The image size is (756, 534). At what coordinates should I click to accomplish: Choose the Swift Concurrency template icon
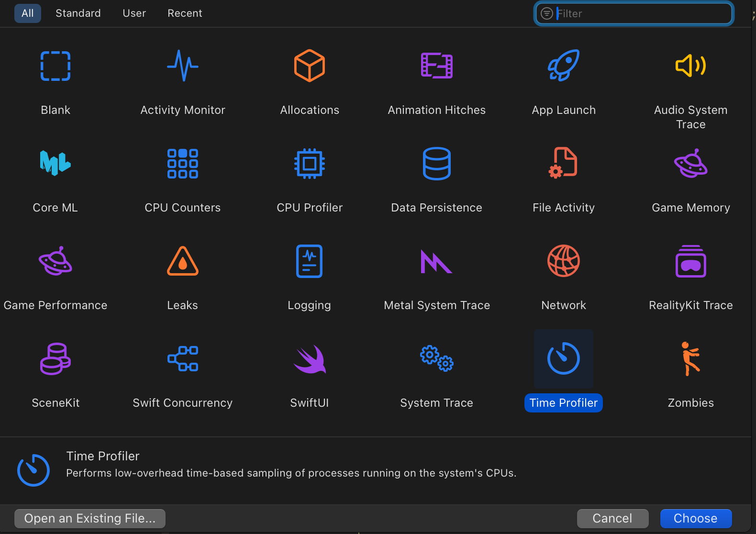[182, 359]
